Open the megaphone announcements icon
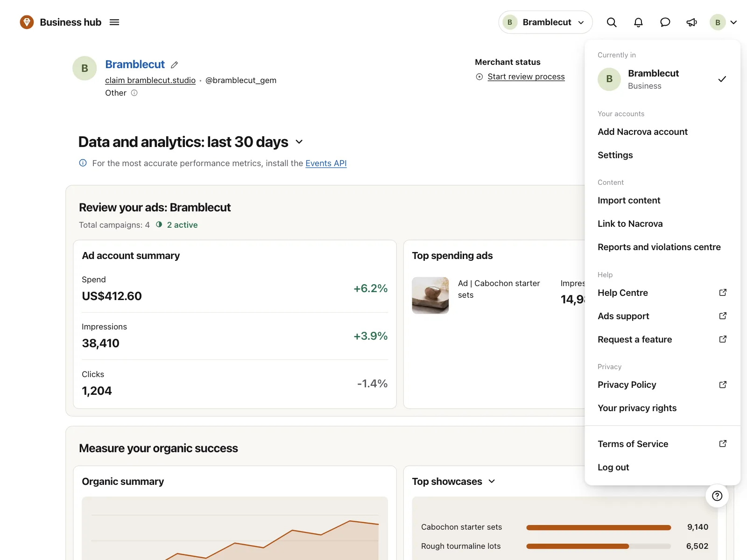 pos(692,22)
